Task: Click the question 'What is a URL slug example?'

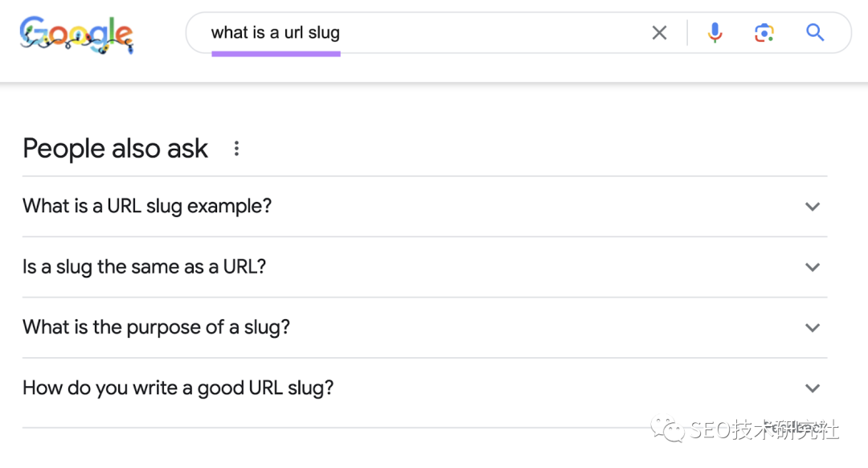Action: 147,206
